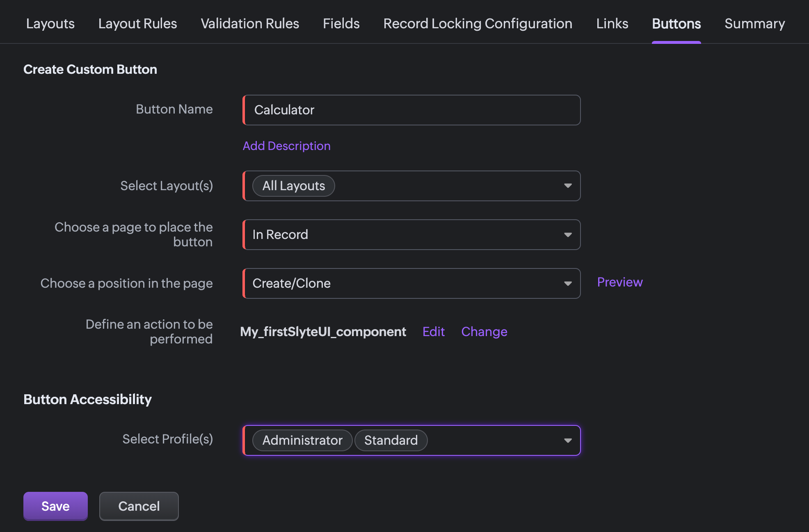Expand the Create/Clone position dropdown

pos(411,283)
